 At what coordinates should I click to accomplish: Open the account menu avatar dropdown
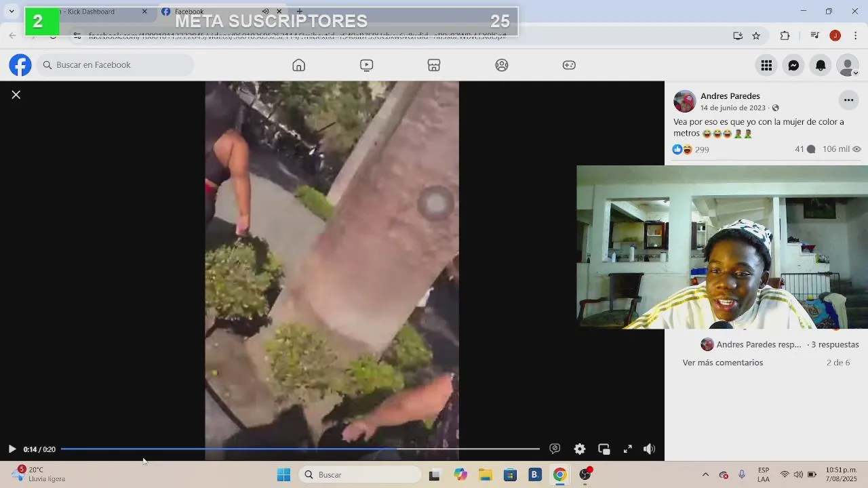click(x=848, y=66)
